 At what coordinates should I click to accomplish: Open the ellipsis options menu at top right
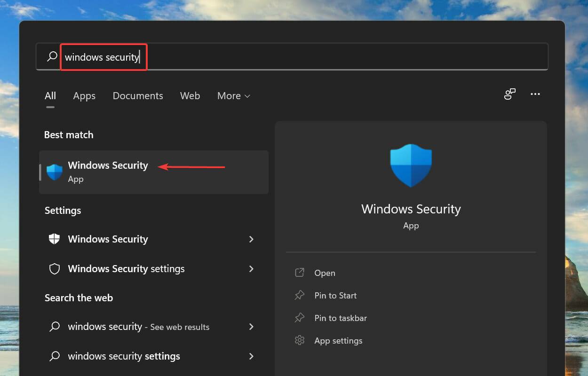[535, 94]
